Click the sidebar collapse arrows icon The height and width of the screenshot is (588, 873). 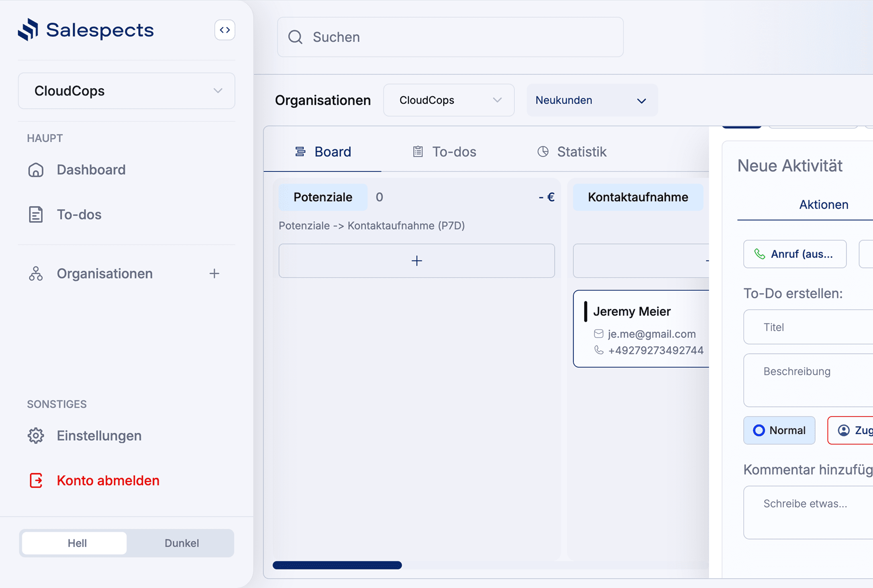(x=224, y=30)
